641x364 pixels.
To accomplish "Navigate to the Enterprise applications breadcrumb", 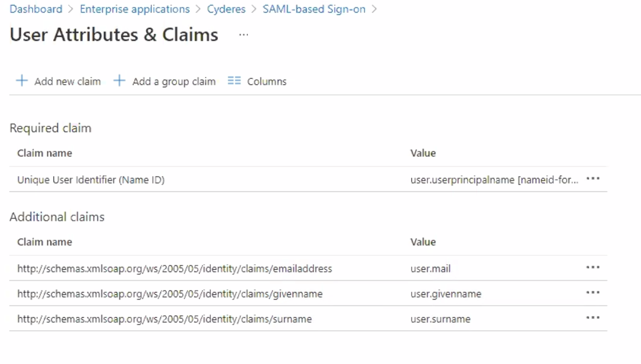I will pyautogui.click(x=135, y=9).
